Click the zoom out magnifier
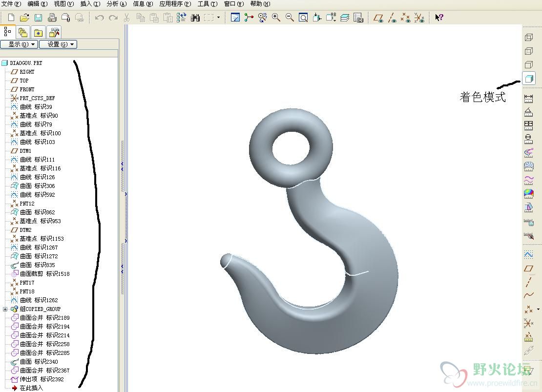Screen dimensions: 542x392 tap(290, 17)
